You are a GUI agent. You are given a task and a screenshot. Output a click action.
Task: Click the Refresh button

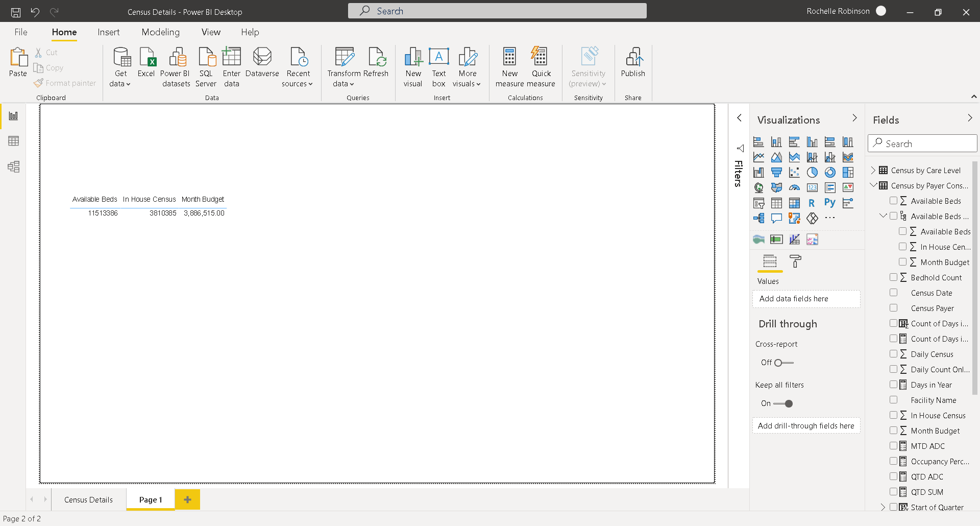[x=376, y=62]
